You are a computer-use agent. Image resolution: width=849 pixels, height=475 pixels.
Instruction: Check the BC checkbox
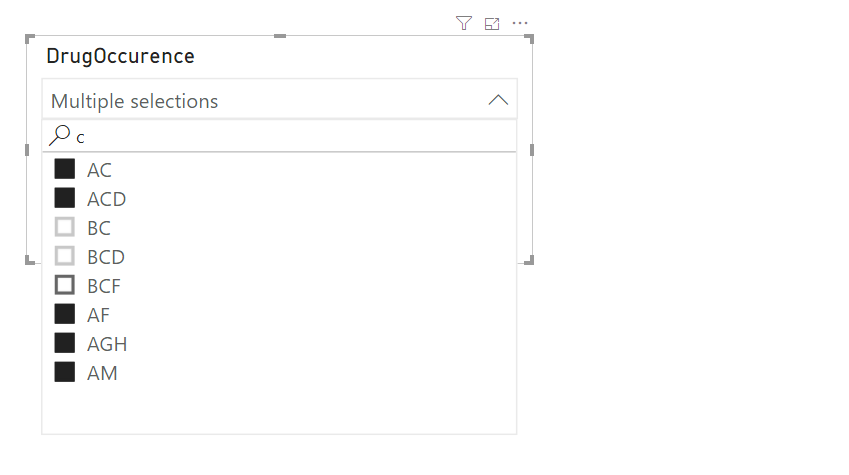click(x=65, y=227)
